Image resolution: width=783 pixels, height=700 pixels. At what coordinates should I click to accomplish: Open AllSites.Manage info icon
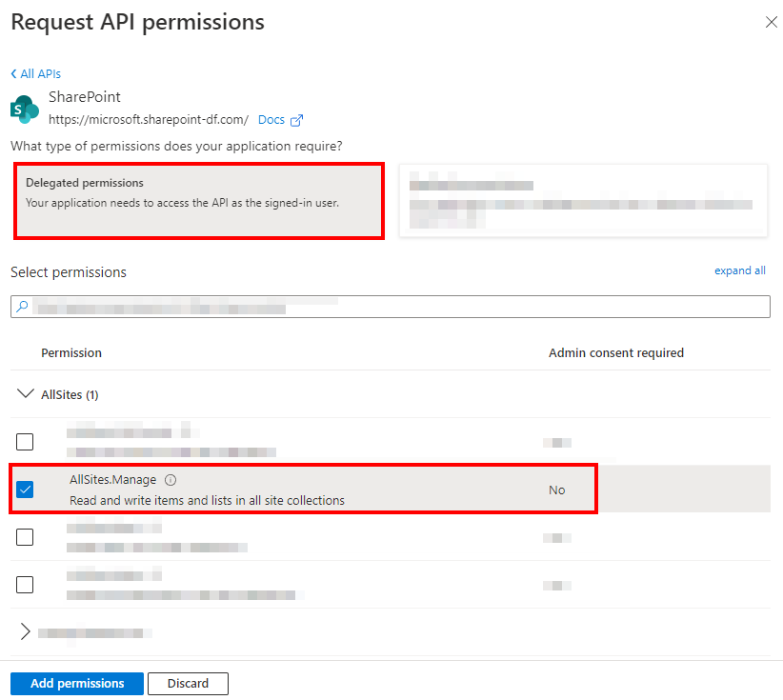click(171, 480)
